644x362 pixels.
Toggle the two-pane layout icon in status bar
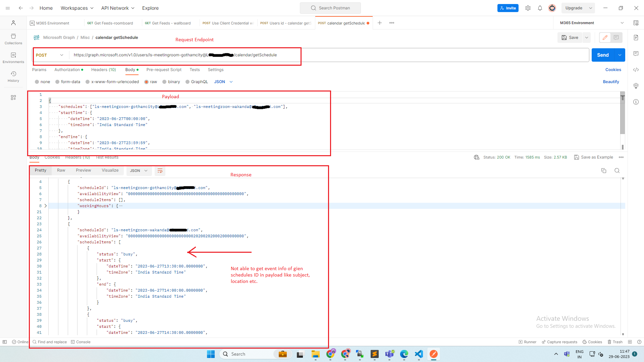tap(630, 342)
